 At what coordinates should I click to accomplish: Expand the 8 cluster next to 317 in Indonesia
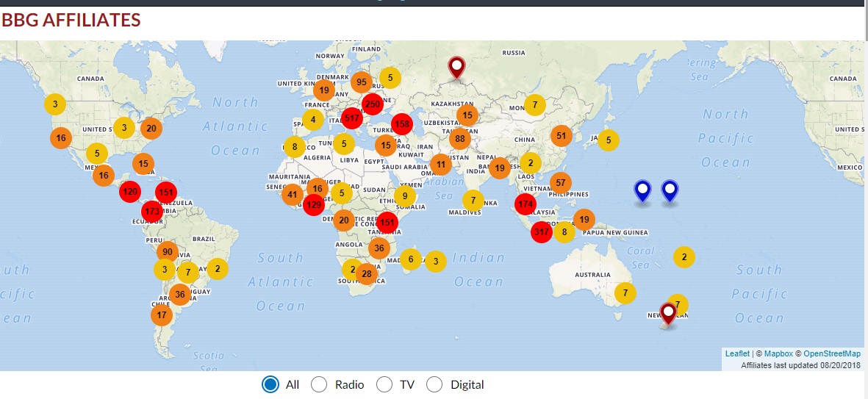click(x=564, y=232)
